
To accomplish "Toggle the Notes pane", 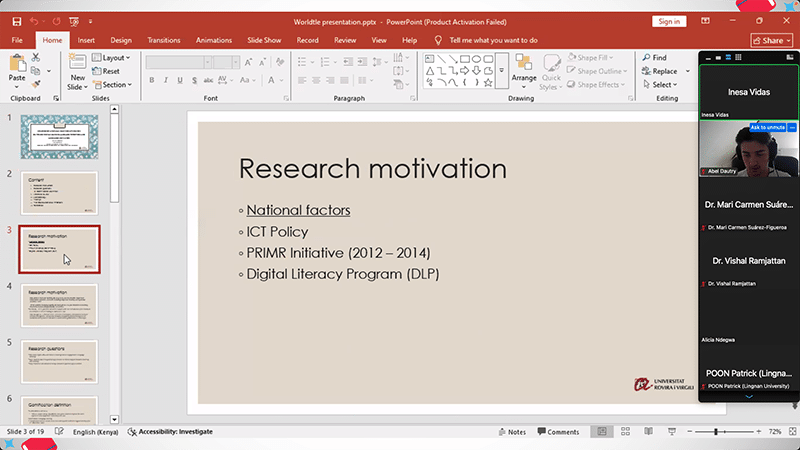I will (x=510, y=432).
